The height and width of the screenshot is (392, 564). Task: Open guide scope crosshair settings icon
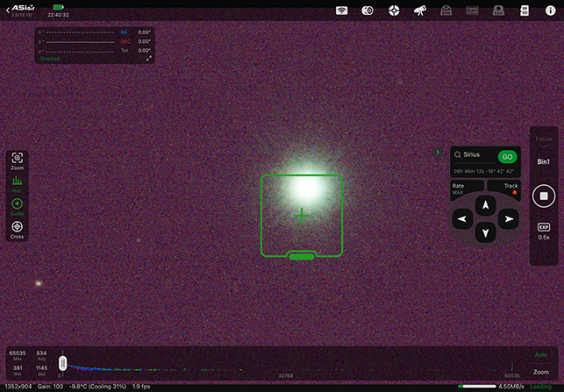click(394, 11)
